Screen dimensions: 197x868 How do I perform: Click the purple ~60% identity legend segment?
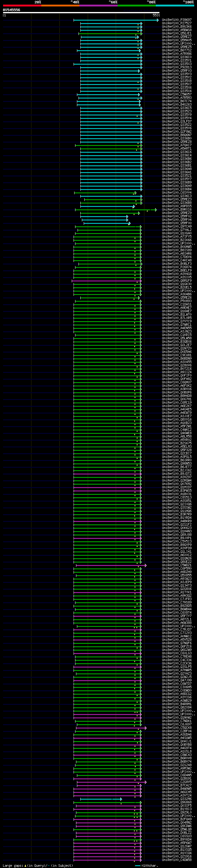click(98, 6)
